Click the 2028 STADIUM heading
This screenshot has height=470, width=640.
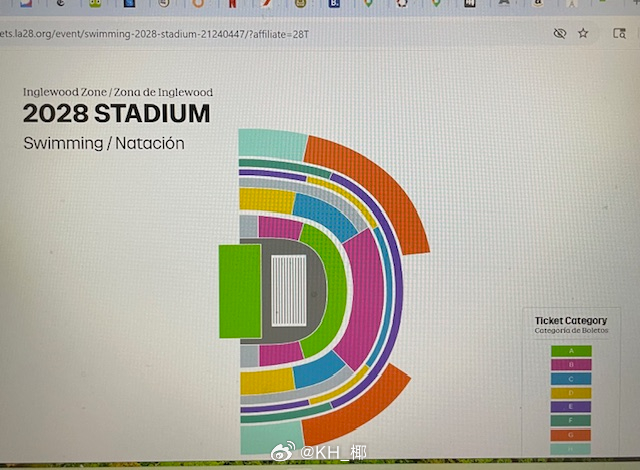(117, 113)
